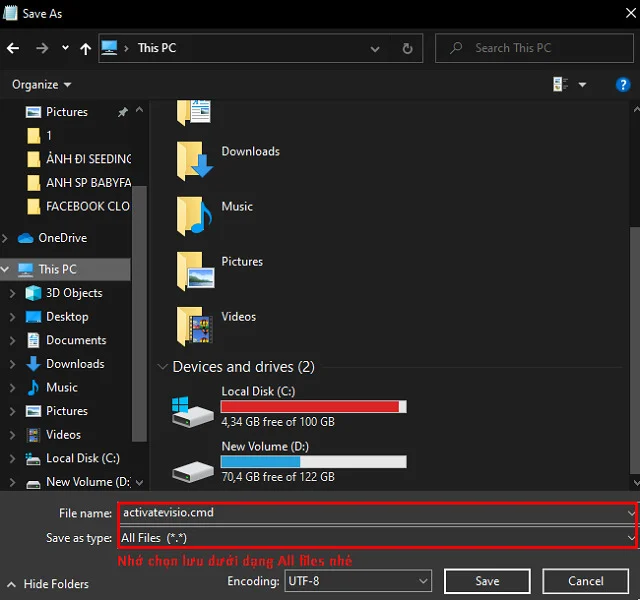Click Hide Folders toggle
Image resolution: width=640 pixels, height=600 pixels.
coord(48,584)
